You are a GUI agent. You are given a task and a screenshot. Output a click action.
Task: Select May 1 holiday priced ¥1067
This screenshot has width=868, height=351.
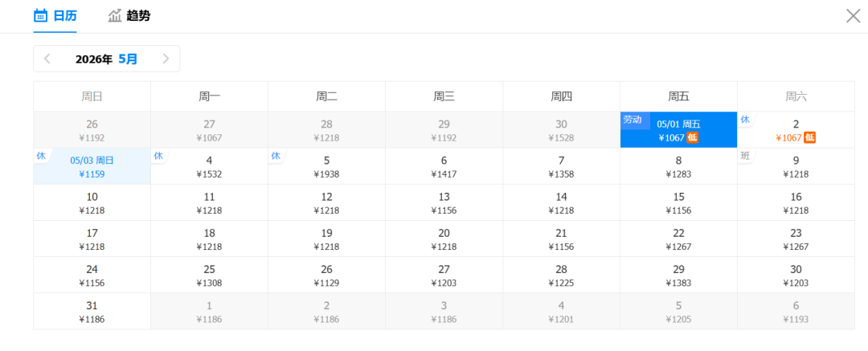[x=678, y=130]
